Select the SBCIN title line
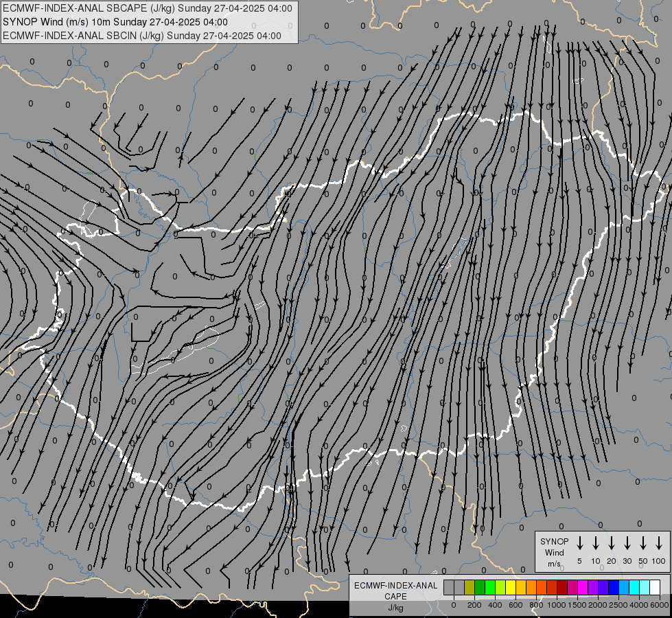The width and height of the screenshot is (672, 618). point(142,36)
